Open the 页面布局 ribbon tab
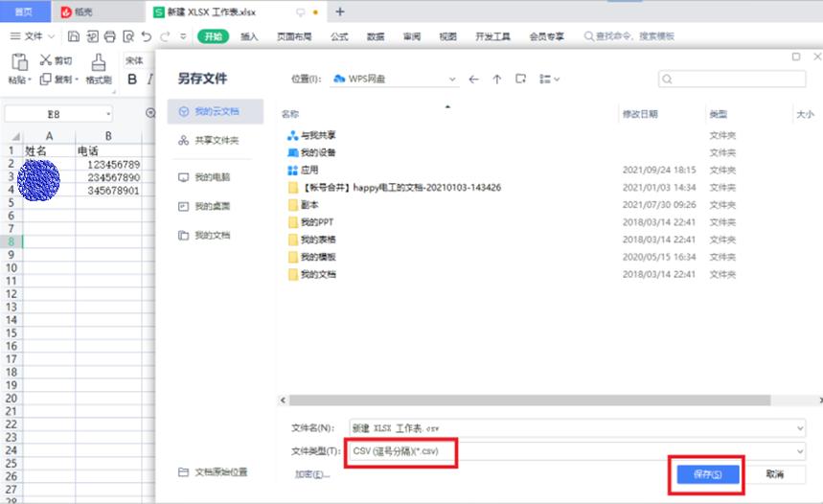The height and width of the screenshot is (504, 823). pyautogui.click(x=294, y=36)
